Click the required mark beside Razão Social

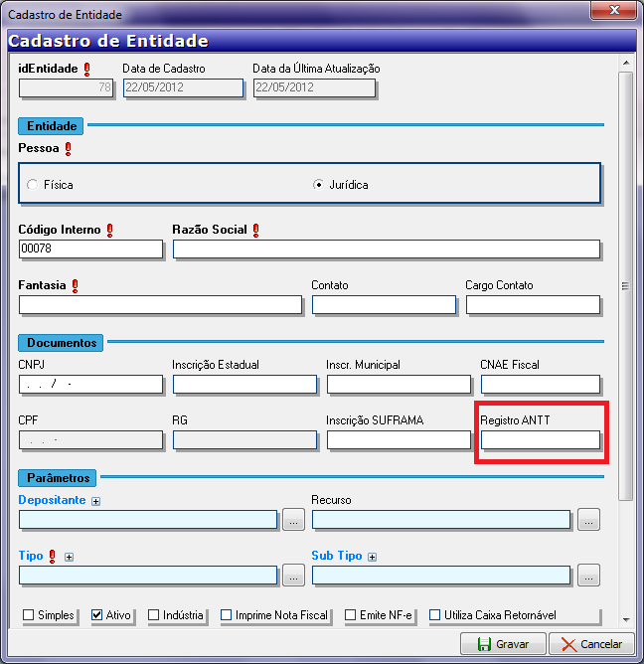coord(255,231)
